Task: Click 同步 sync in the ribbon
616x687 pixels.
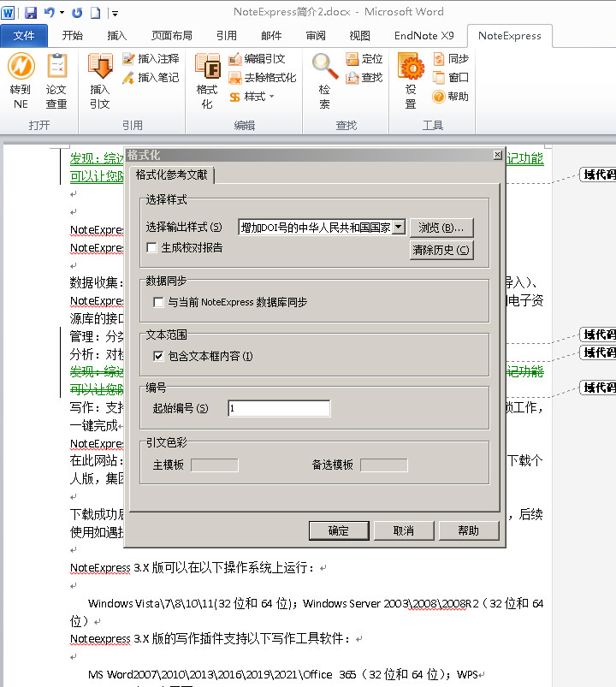Action: pyautogui.click(x=451, y=59)
